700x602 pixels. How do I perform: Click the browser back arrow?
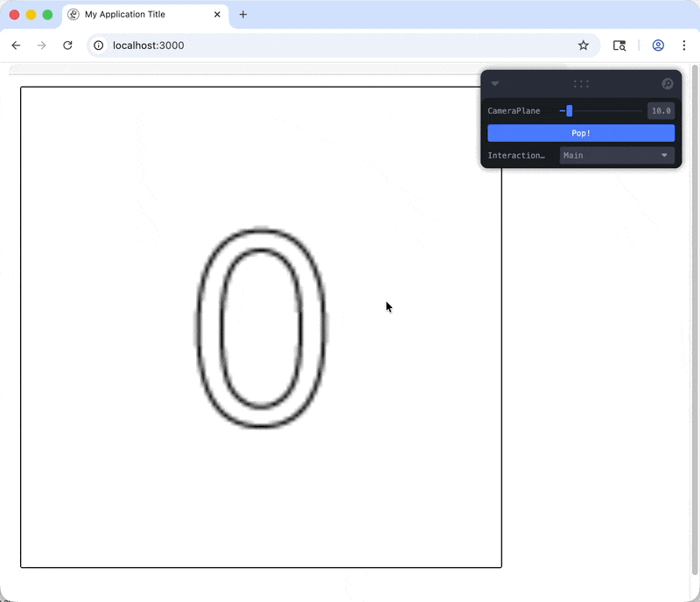click(x=15, y=45)
